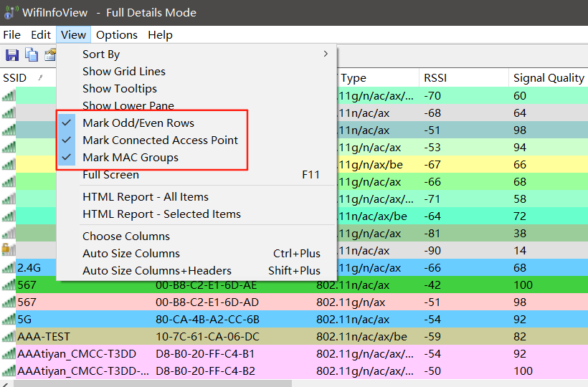Click PHY type 802.11g/n/ax cell

click(351, 302)
